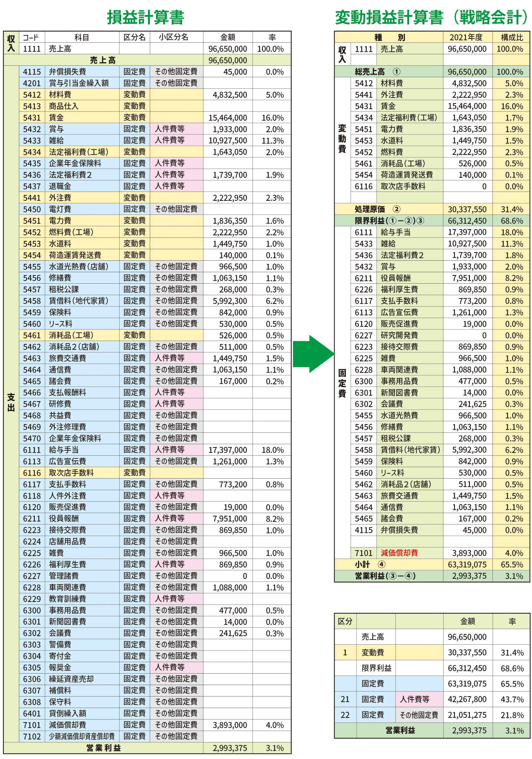Select the red 減価償却費 entry
The image size is (532, 759).
[x=399, y=553]
